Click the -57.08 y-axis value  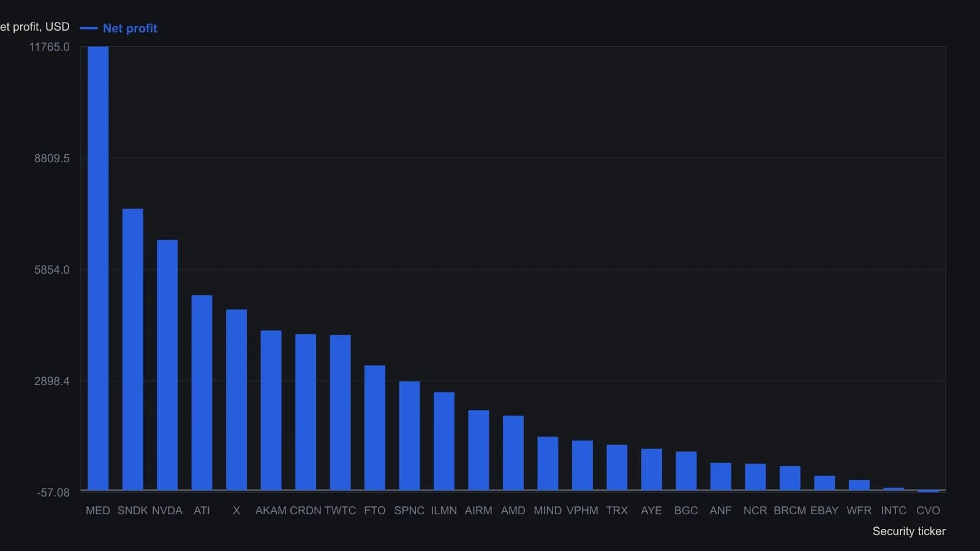53,493
